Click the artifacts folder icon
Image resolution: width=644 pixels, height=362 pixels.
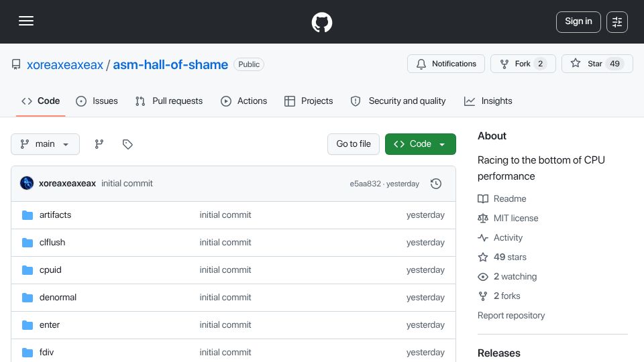(x=27, y=215)
